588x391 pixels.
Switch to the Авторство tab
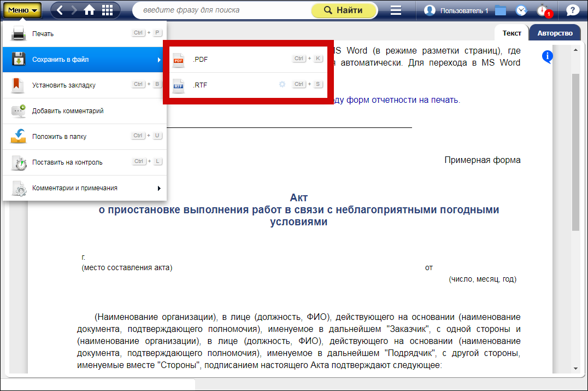555,33
